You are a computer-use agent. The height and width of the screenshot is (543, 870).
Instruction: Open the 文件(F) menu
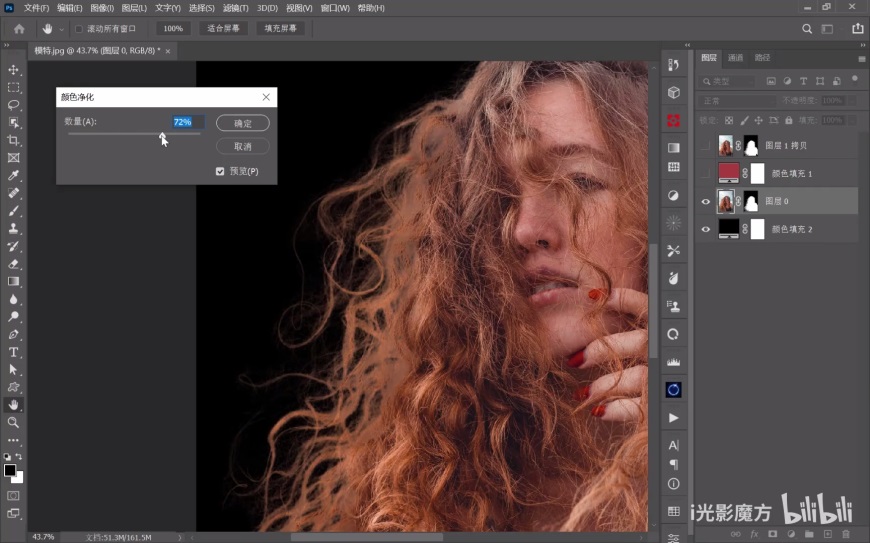[36, 8]
